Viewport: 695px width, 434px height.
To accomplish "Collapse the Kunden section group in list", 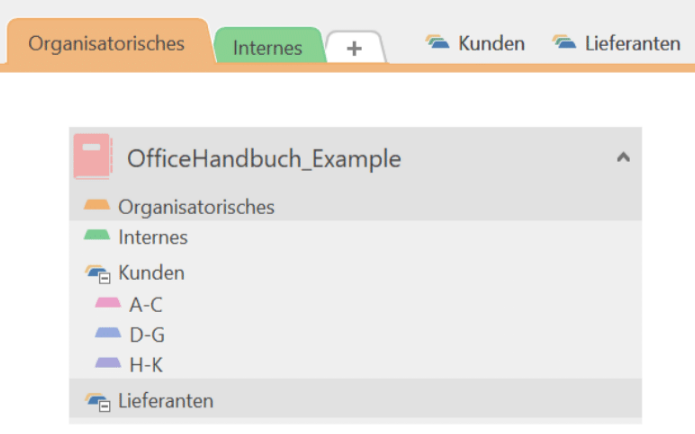I will point(97,272).
